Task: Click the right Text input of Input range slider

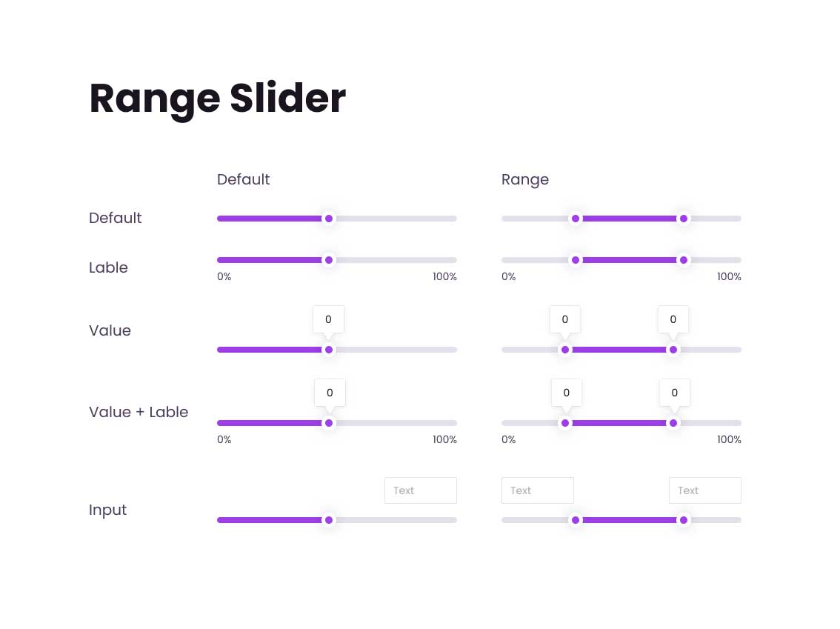Action: point(705,490)
